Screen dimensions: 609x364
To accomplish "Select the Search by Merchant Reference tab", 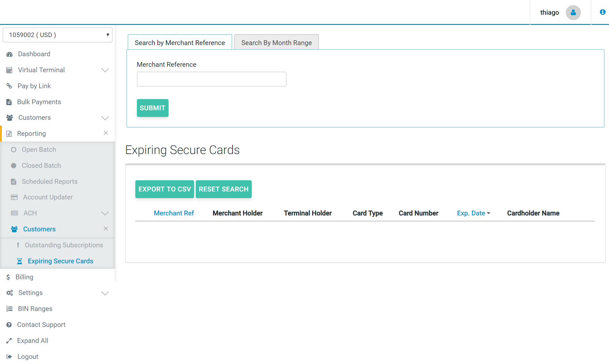I will point(180,43).
